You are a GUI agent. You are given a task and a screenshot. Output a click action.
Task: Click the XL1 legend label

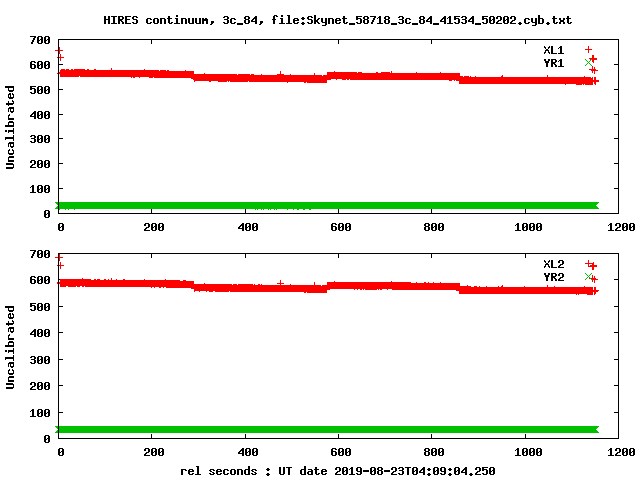click(553, 50)
